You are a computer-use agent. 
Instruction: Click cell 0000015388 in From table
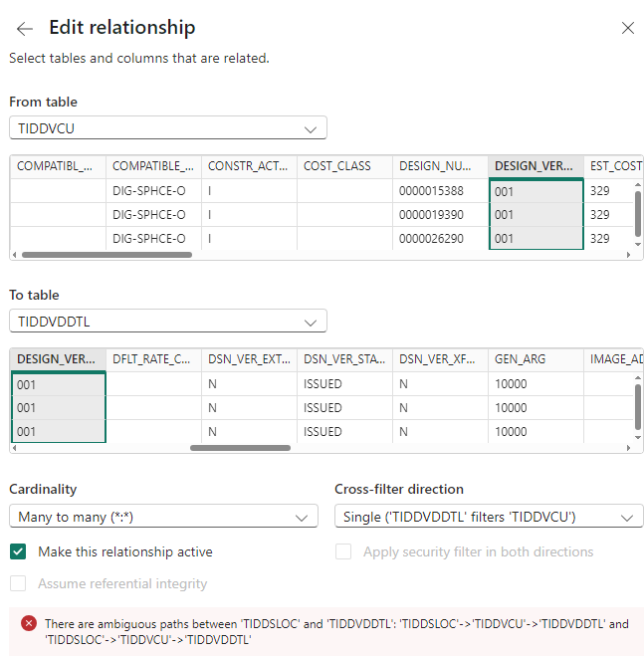pos(440,191)
